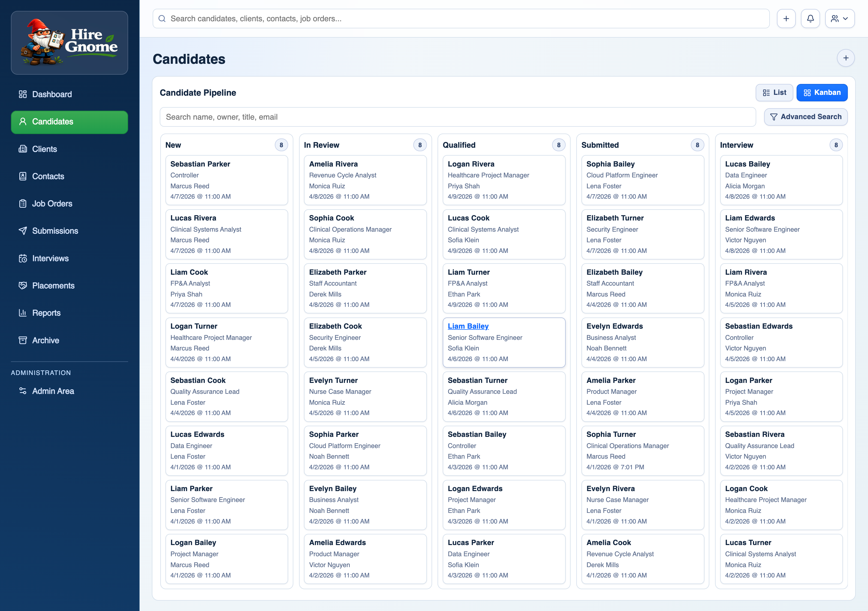Go to the Interviews page
The image size is (868, 611).
[50, 258]
